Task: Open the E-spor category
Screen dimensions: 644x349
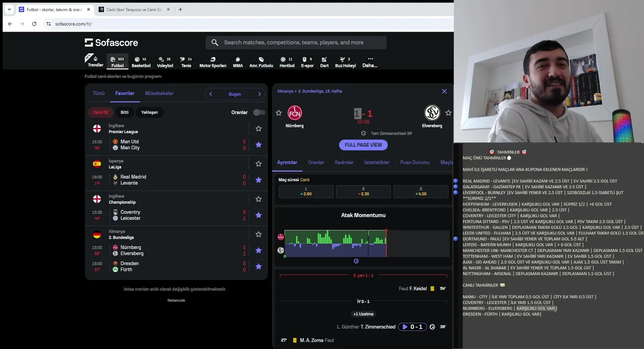Action: tap(307, 62)
